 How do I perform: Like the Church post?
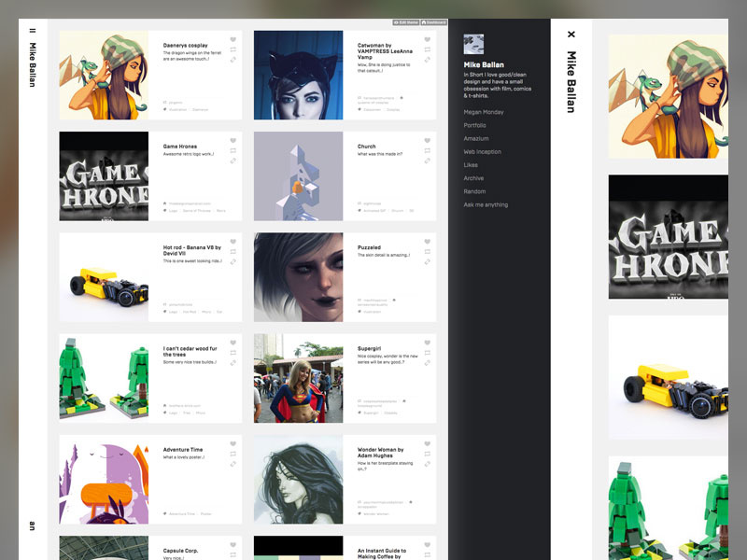click(428, 141)
